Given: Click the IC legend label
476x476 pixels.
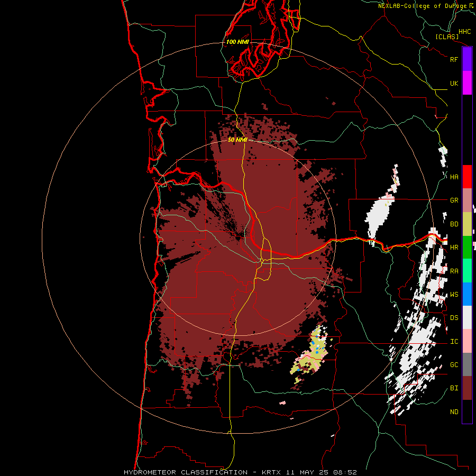Looking at the screenshot, I should [x=454, y=342].
